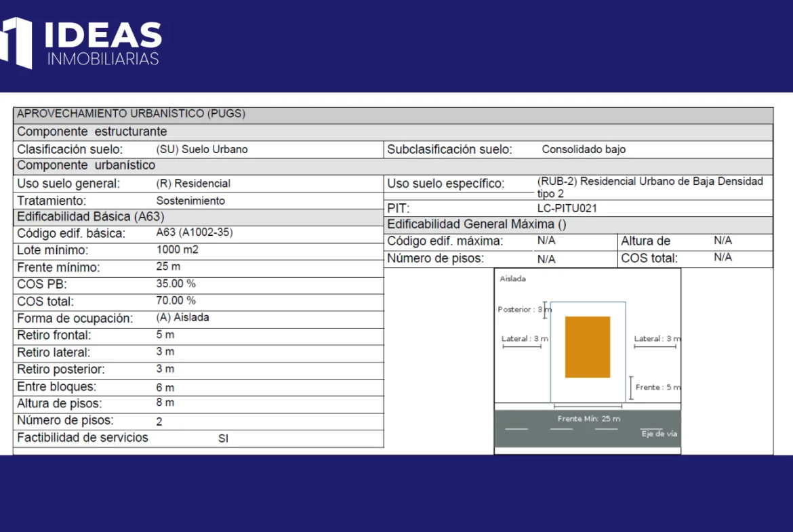This screenshot has height=532, width=793.
Task: Select the 'Edificabilidad General Máxima ()' heading
Action: [x=476, y=224]
